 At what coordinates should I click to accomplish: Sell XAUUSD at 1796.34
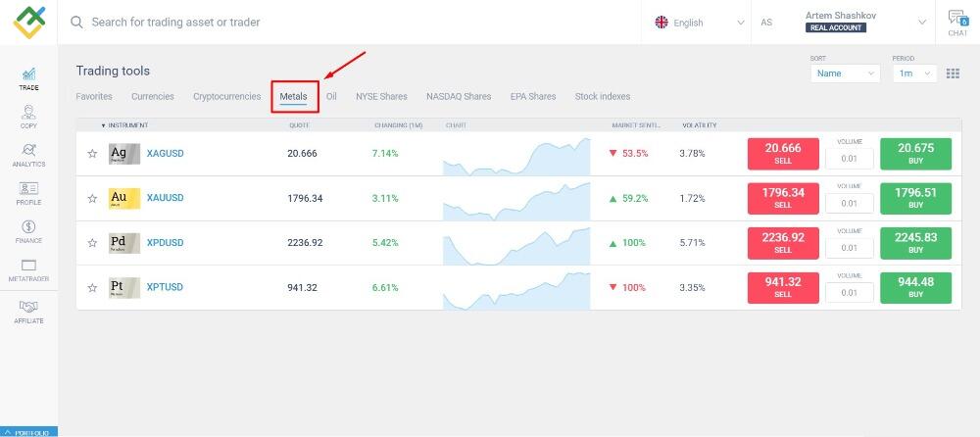coord(783,198)
